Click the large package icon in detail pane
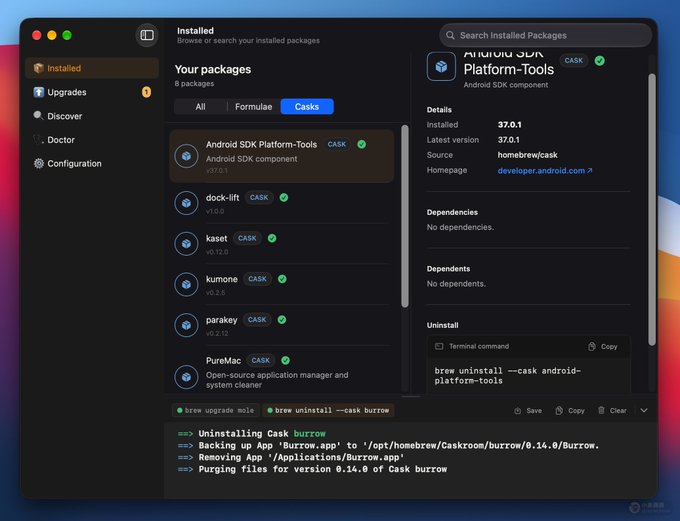 tap(441, 66)
